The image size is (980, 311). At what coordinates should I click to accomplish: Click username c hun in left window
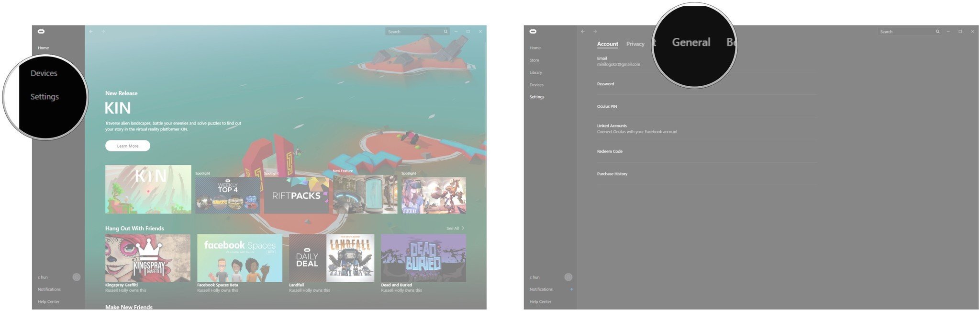click(43, 277)
